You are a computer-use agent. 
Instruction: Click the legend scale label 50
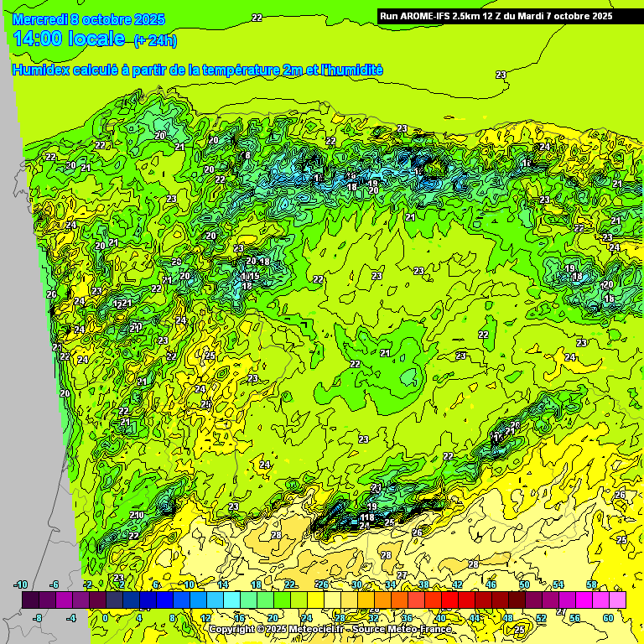[524, 584]
